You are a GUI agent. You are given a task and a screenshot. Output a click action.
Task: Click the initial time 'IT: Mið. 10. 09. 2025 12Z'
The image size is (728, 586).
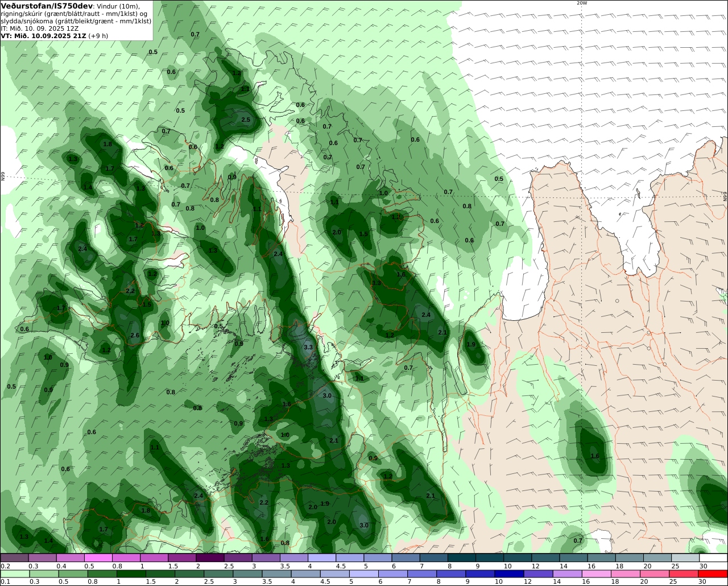(40, 28)
